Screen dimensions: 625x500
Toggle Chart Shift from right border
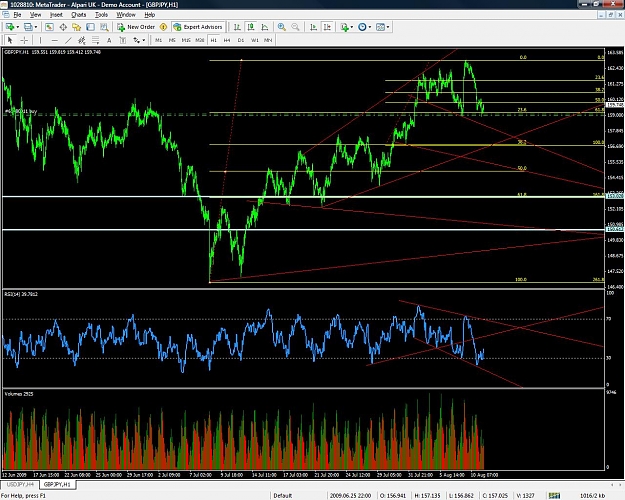point(327,27)
